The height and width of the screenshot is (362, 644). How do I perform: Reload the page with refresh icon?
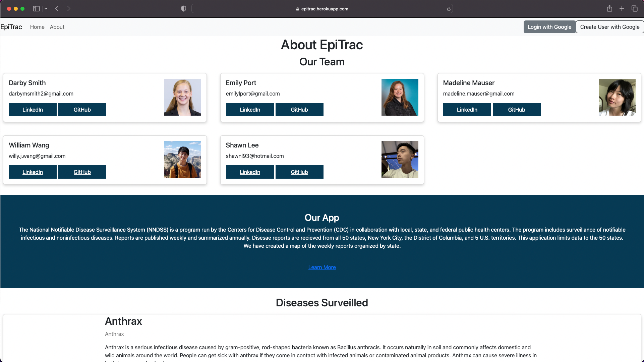(449, 9)
